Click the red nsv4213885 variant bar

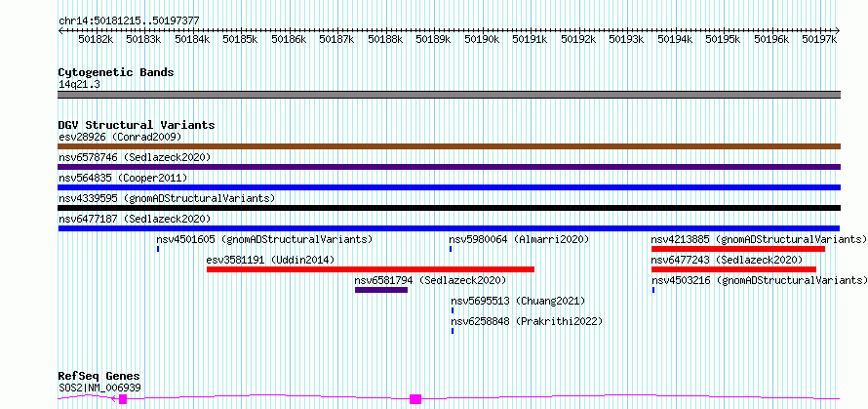point(738,249)
